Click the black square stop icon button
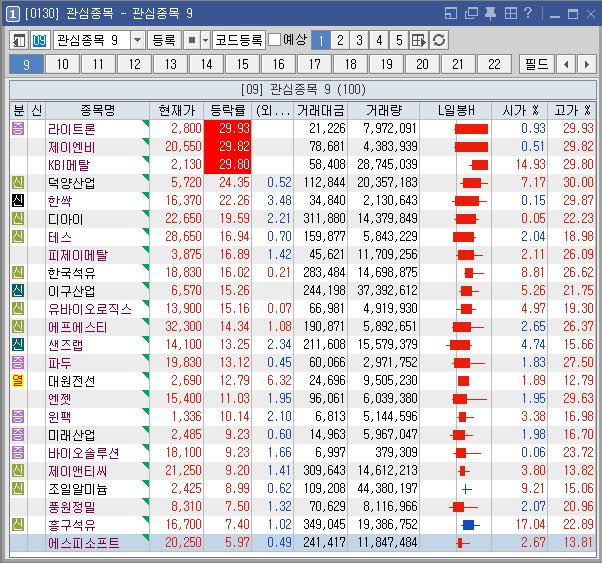 192,40
